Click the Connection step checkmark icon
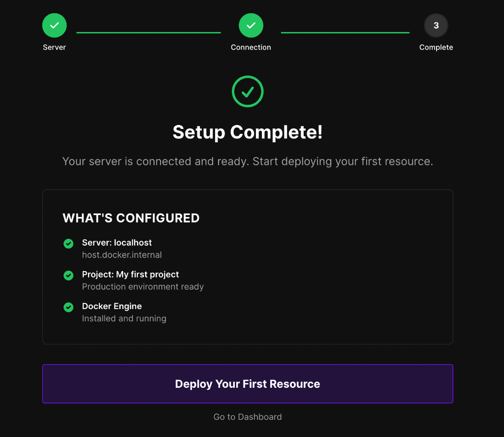 (x=251, y=25)
